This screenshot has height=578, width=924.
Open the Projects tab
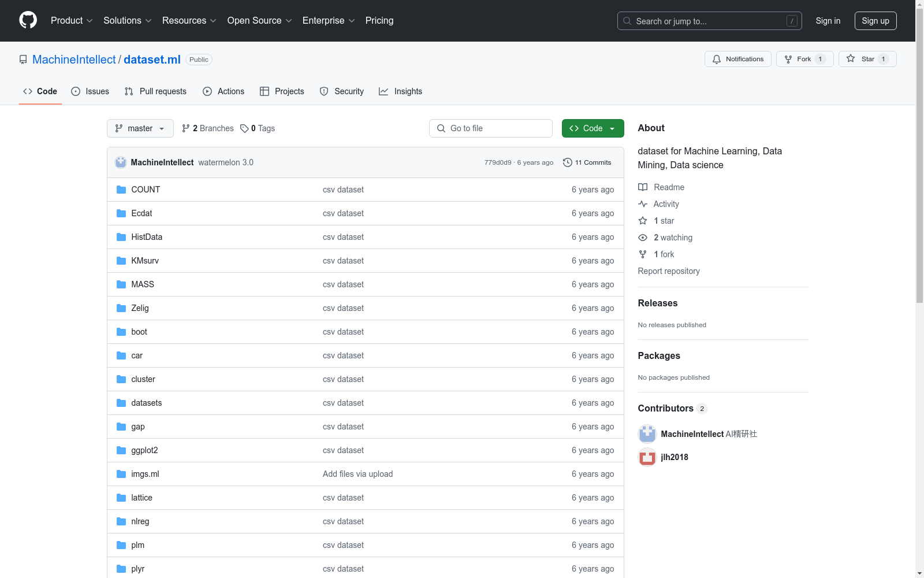pos(282,91)
